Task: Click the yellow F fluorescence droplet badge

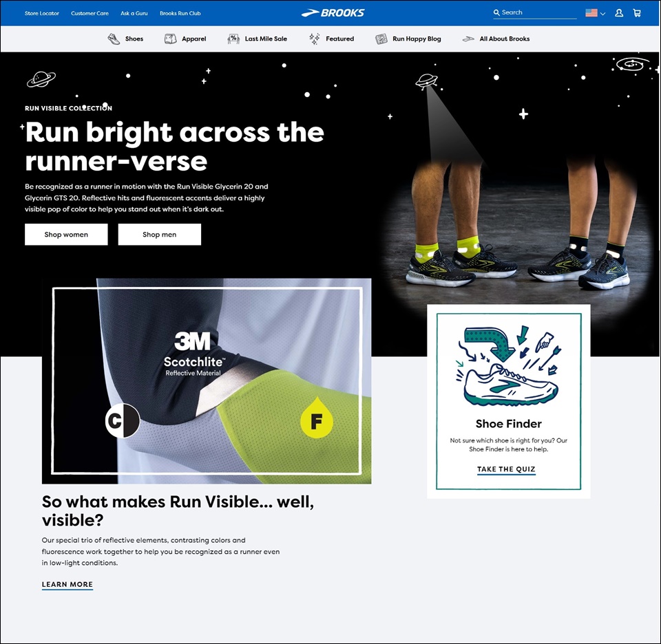Action: click(x=317, y=418)
